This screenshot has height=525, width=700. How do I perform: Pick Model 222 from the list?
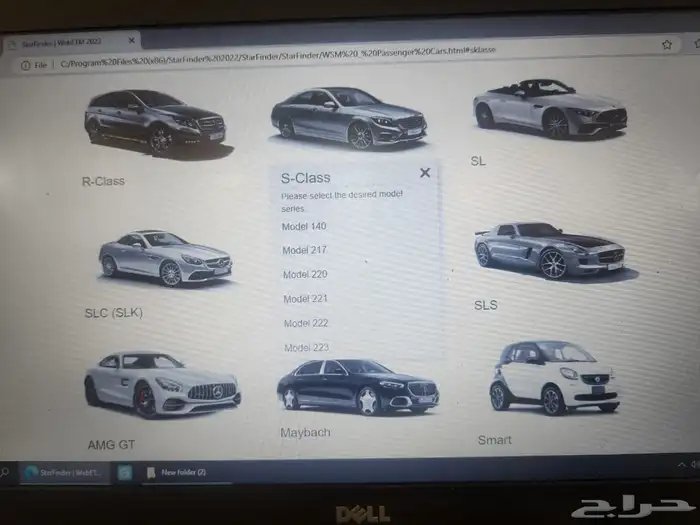click(x=306, y=323)
